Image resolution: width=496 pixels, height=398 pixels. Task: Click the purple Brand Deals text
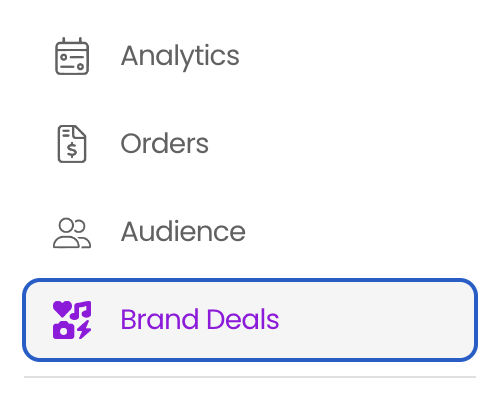click(x=200, y=319)
